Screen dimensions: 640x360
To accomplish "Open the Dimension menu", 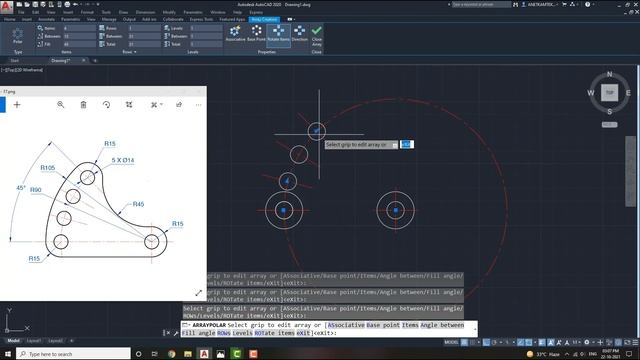I will [x=145, y=12].
